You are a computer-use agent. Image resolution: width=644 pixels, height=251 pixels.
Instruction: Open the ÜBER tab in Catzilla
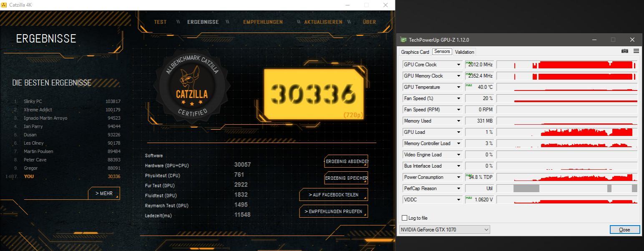pyautogui.click(x=369, y=22)
